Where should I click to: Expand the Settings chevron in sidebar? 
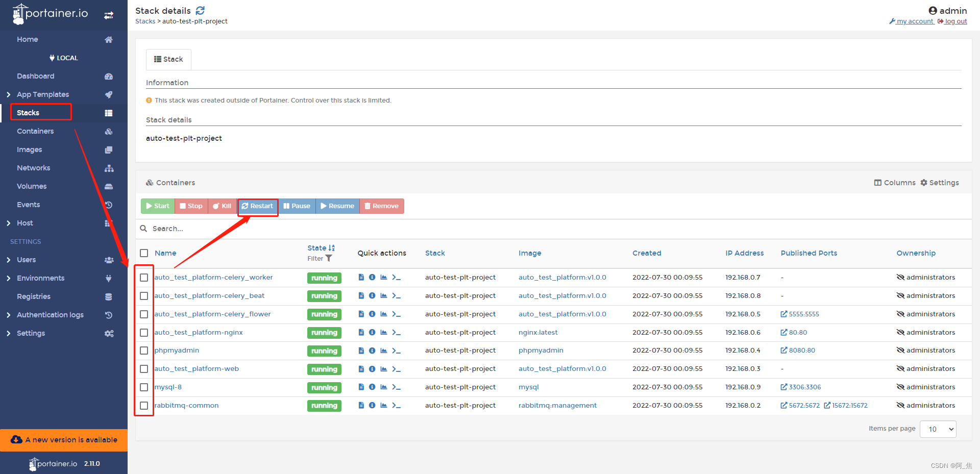click(8, 333)
